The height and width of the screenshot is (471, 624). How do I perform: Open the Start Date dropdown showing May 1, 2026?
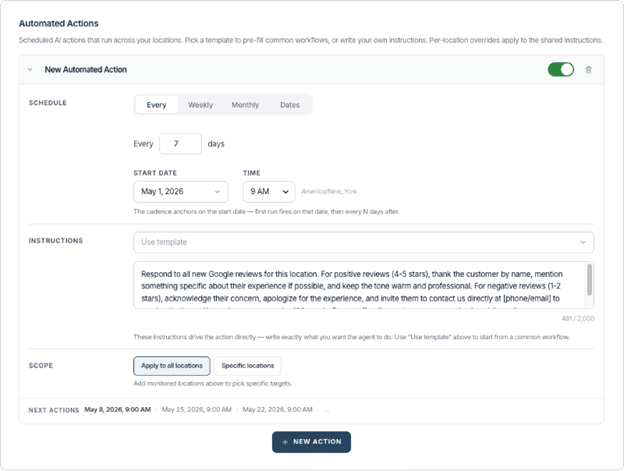(x=181, y=192)
